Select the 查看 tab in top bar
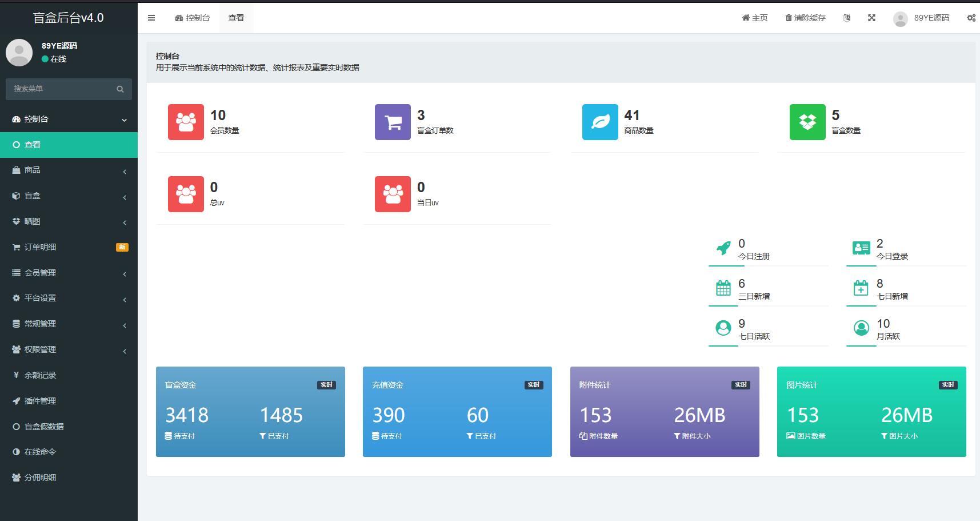 click(236, 18)
